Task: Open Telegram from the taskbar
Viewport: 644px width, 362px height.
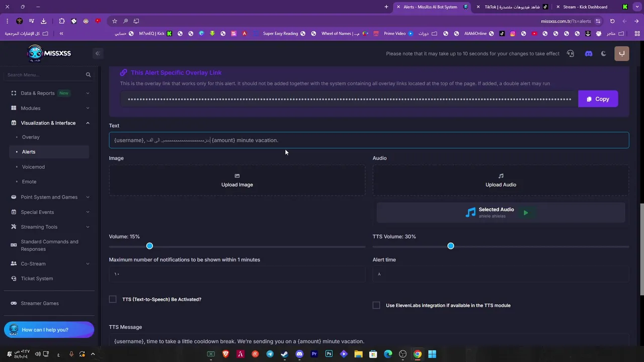Action: coord(270,354)
